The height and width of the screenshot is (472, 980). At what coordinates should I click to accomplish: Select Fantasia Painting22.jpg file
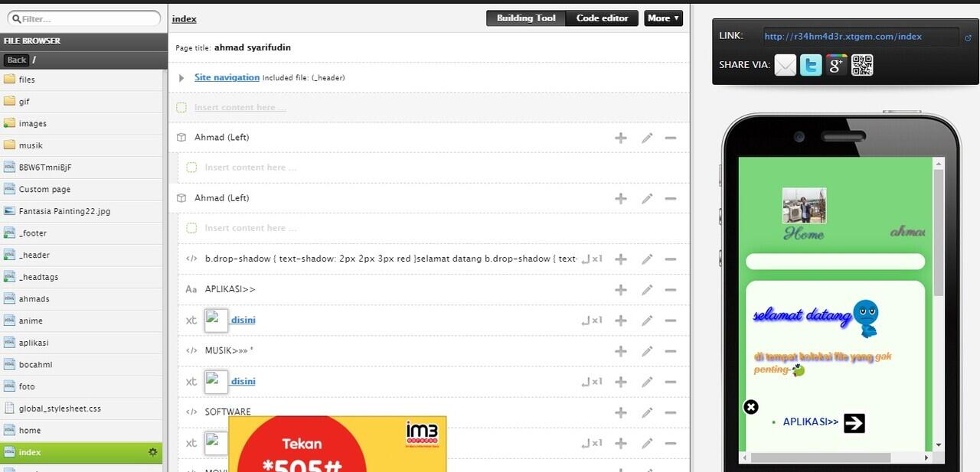click(x=81, y=211)
